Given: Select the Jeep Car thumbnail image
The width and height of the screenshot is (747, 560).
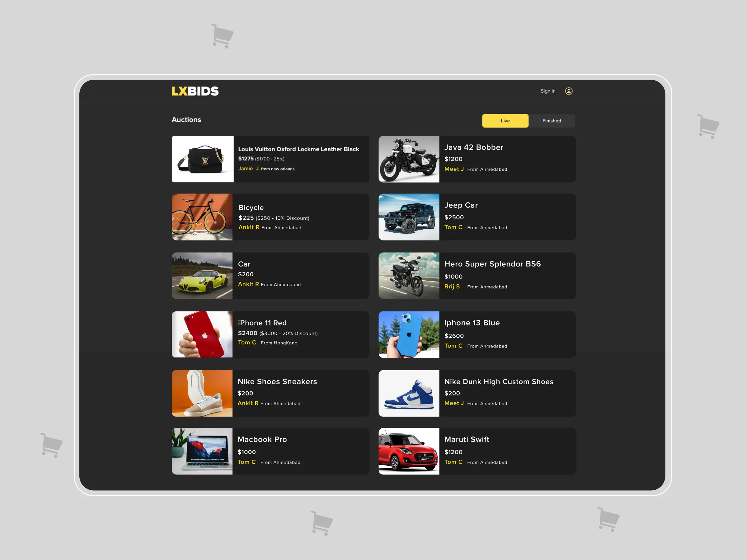Looking at the screenshot, I should (x=409, y=217).
